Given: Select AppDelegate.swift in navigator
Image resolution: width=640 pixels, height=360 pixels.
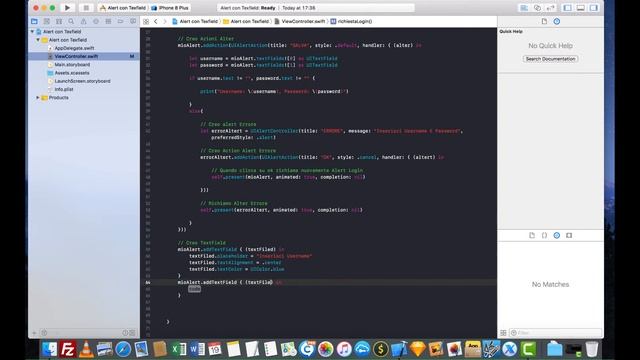Looking at the screenshot, I should pos(74,48).
